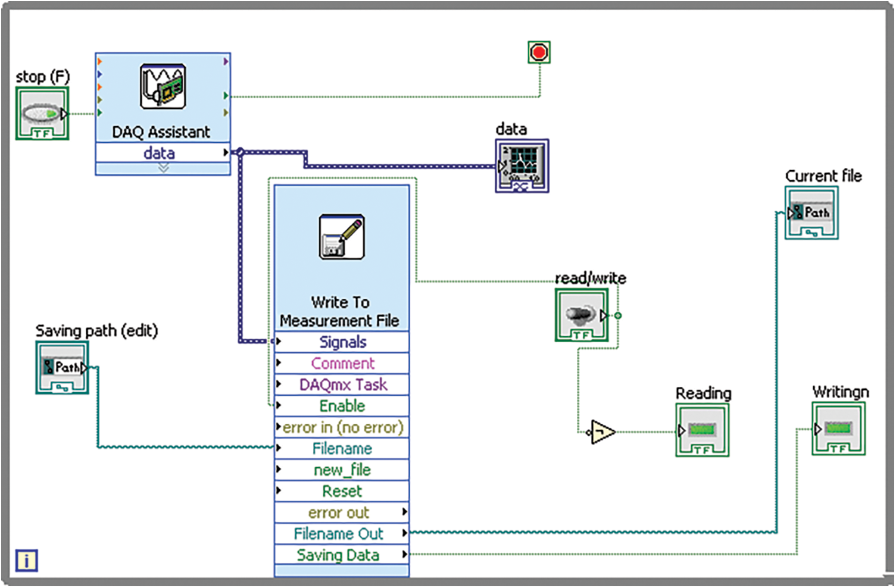Viewport: 896px width, 588px height.
Task: Click the Filename input terminal row
Action: (x=342, y=449)
